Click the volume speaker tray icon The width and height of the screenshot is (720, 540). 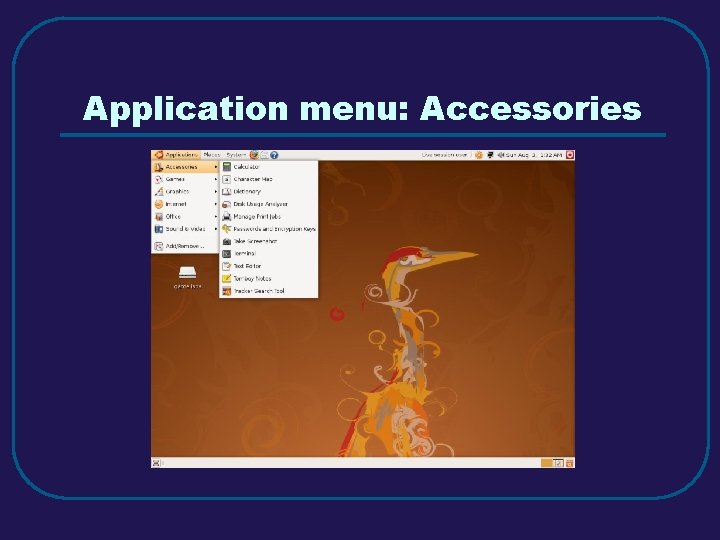[501, 155]
